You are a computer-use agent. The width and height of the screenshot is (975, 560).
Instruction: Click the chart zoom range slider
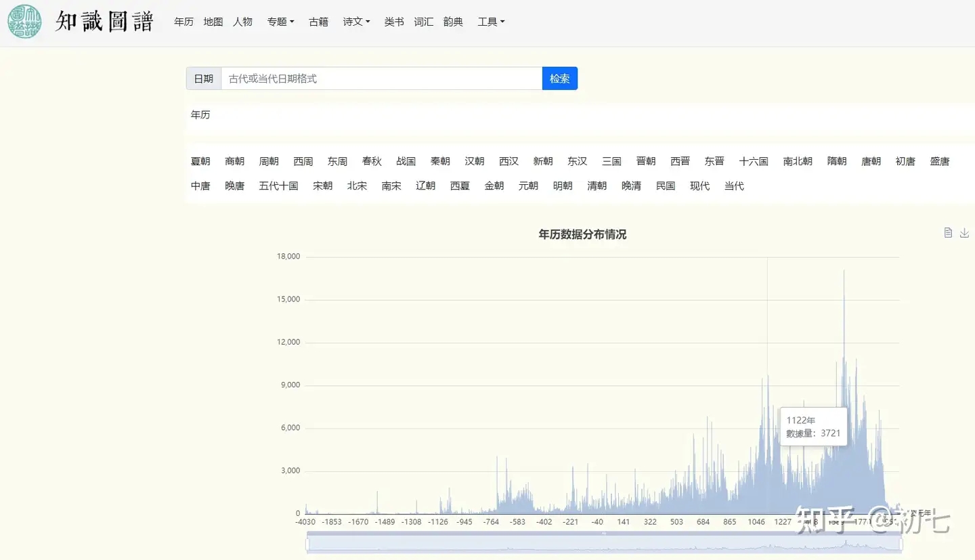click(x=604, y=544)
